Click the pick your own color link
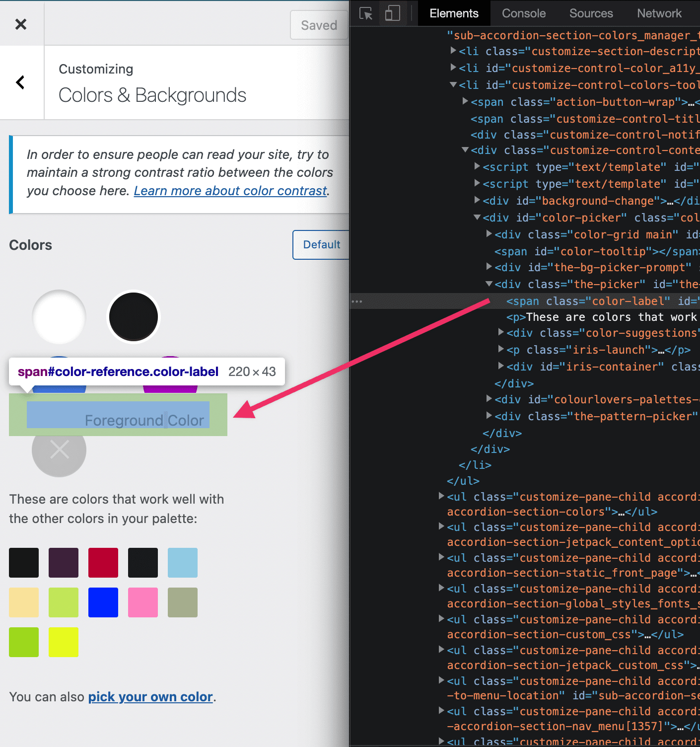 coord(150,697)
